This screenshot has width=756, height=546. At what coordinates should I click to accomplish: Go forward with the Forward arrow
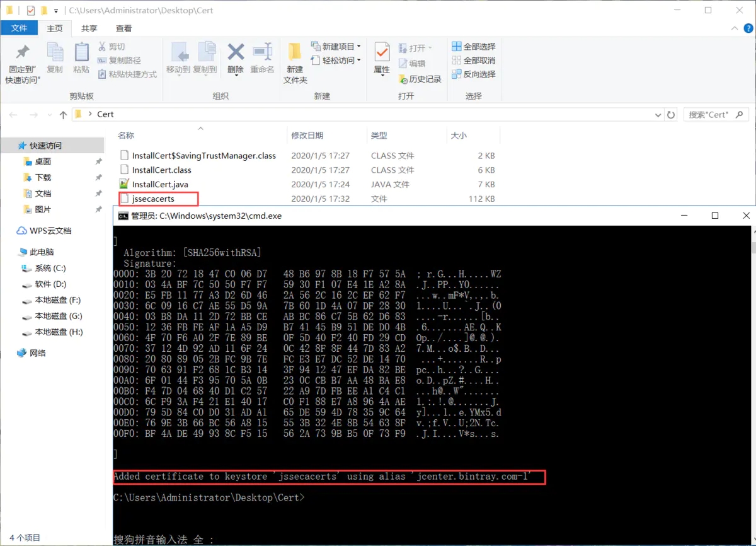click(x=34, y=115)
